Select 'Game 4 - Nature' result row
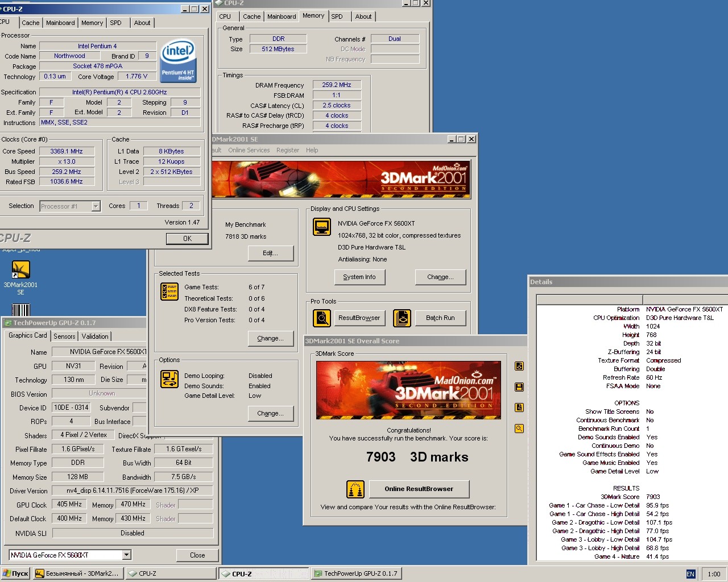This screenshot has height=582, width=728. (x=631, y=556)
